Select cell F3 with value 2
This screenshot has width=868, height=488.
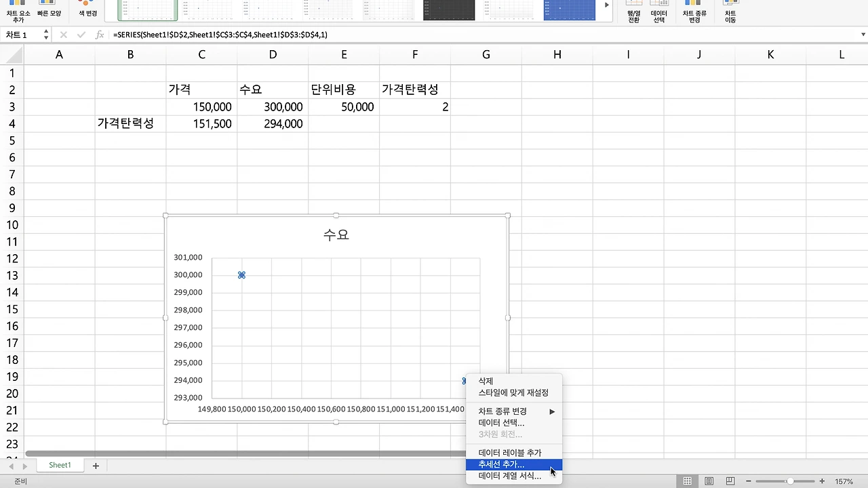[415, 107]
